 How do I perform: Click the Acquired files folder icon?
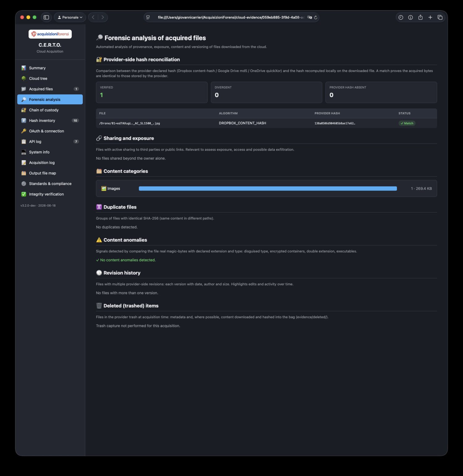point(24,89)
